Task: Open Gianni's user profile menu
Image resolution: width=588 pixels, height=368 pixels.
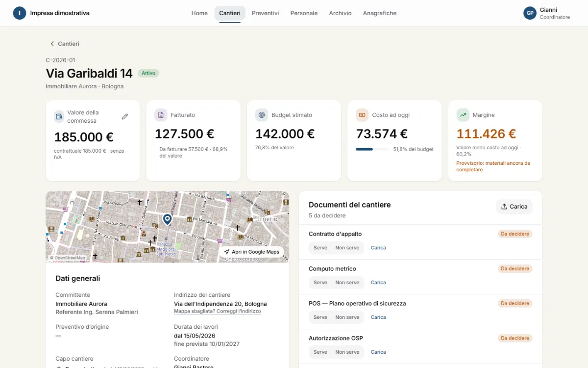Action: tap(547, 13)
